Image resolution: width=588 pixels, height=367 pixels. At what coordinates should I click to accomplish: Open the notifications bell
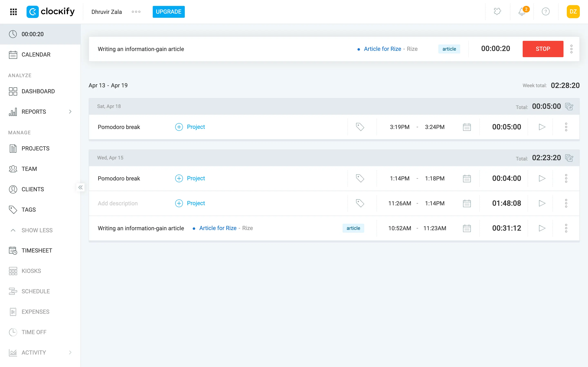click(522, 11)
